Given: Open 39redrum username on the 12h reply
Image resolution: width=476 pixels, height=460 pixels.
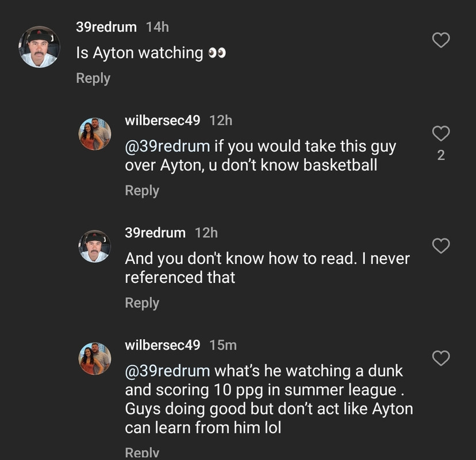Looking at the screenshot, I should click(x=155, y=232).
